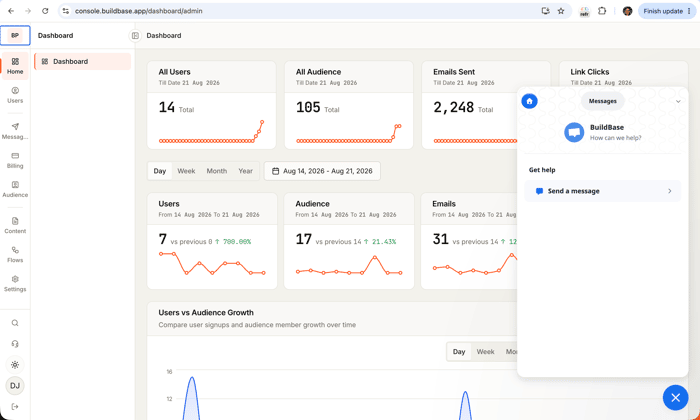
Task: Open Settings gear in sidebar
Action: point(15,284)
